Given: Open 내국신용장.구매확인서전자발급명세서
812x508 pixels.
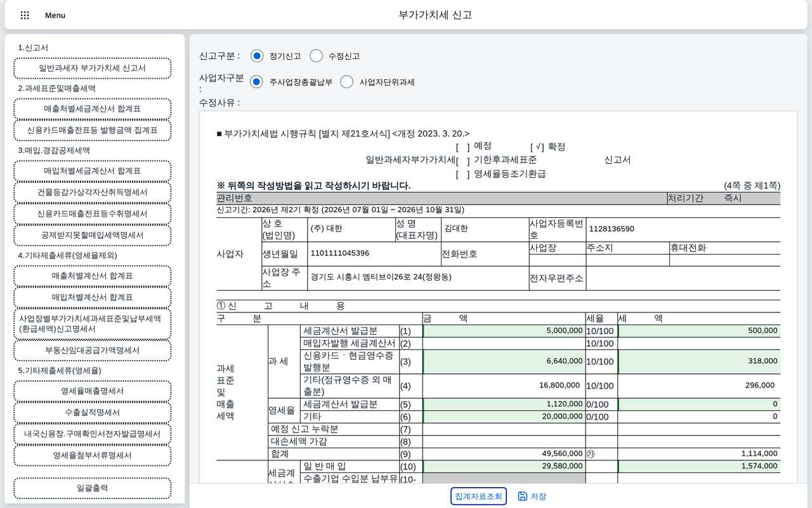Looking at the screenshot, I should point(92,434).
